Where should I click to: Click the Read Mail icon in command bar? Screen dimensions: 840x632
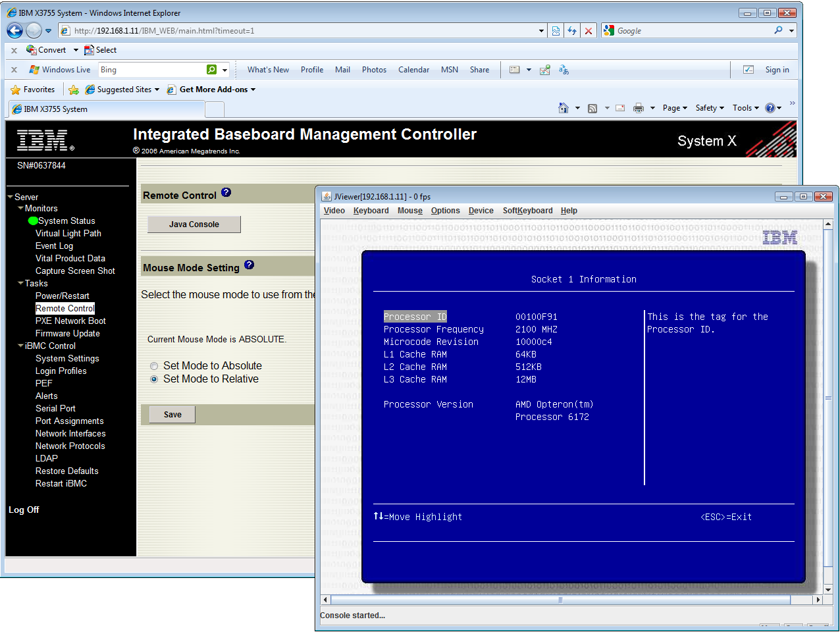pyautogui.click(x=620, y=108)
